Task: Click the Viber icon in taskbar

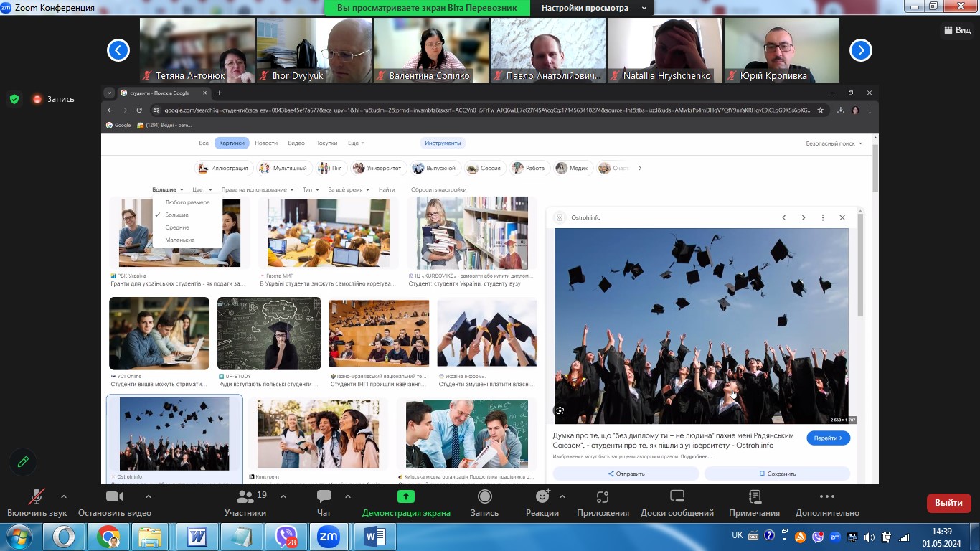Action: [x=286, y=536]
